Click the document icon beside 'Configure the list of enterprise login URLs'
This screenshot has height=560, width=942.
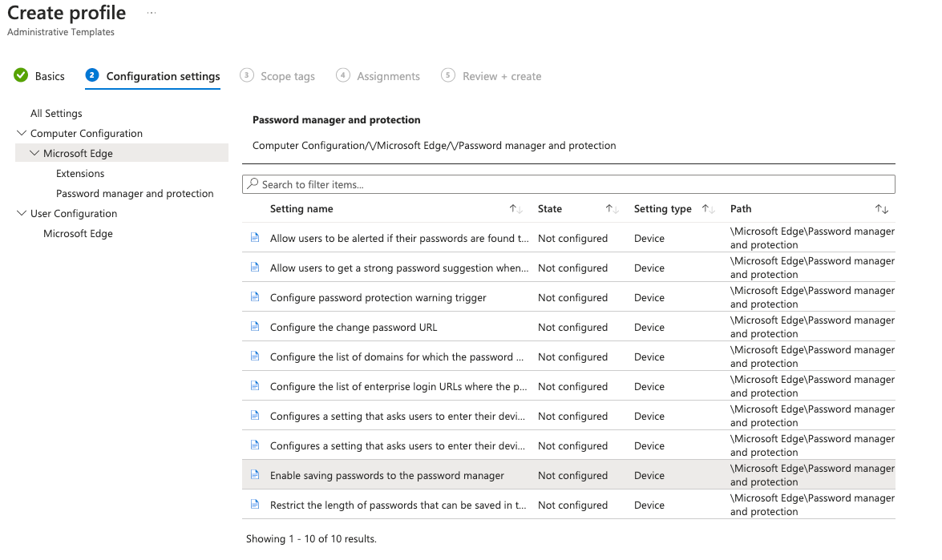[255, 386]
